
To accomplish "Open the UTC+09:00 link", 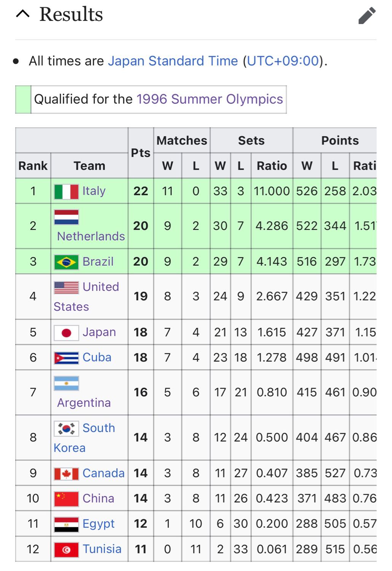I will coord(283,61).
